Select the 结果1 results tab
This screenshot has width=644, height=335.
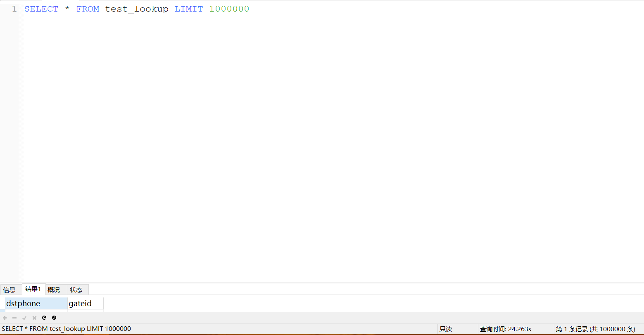[33, 289]
